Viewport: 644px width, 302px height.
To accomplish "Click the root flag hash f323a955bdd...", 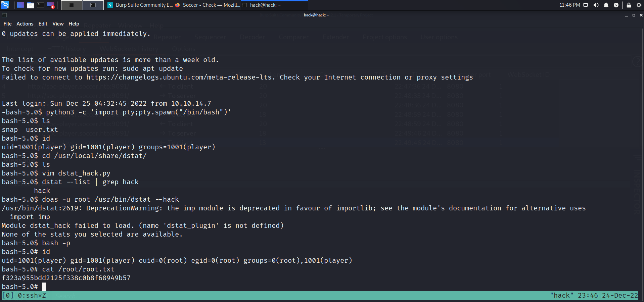I will tap(66, 278).
